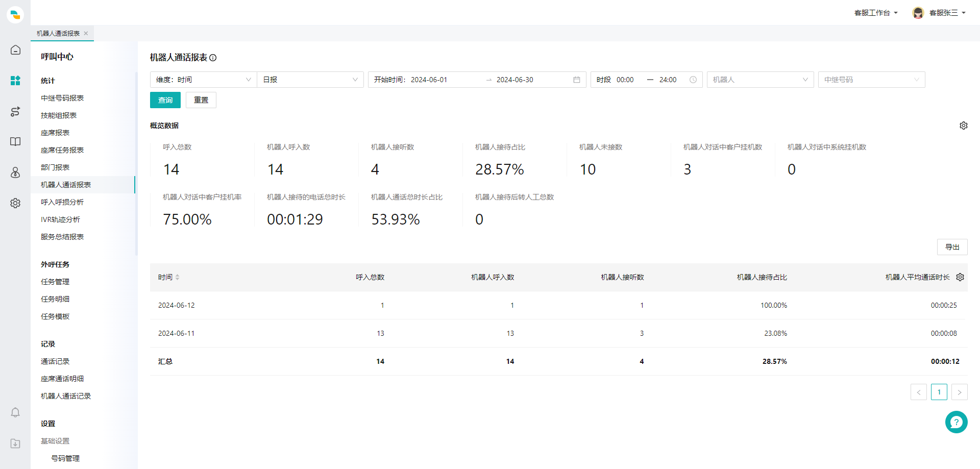
Task: Open 座席通话明细 under 记录
Action: [x=62, y=379]
